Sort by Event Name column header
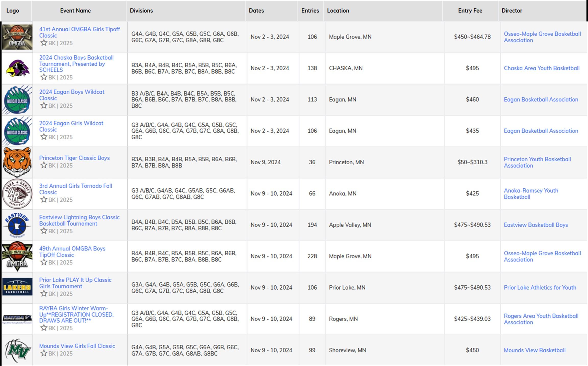The height and width of the screenshot is (366, 588). (75, 11)
